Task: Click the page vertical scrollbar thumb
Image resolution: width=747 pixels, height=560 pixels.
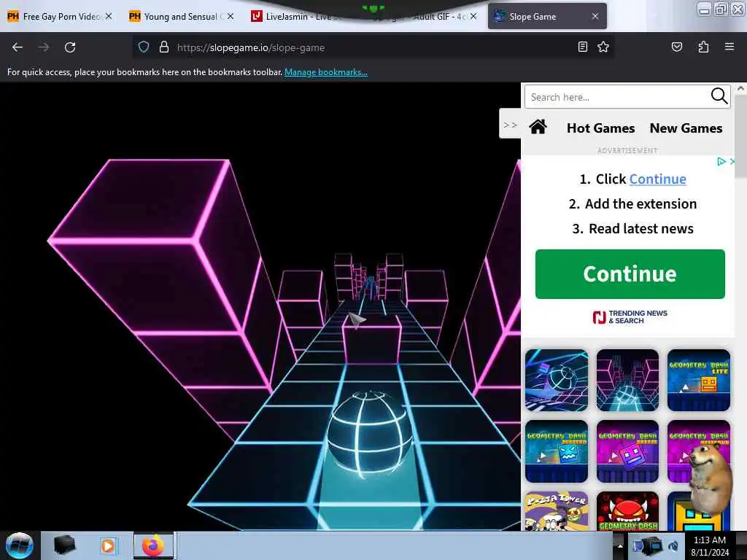Action: pos(740,137)
